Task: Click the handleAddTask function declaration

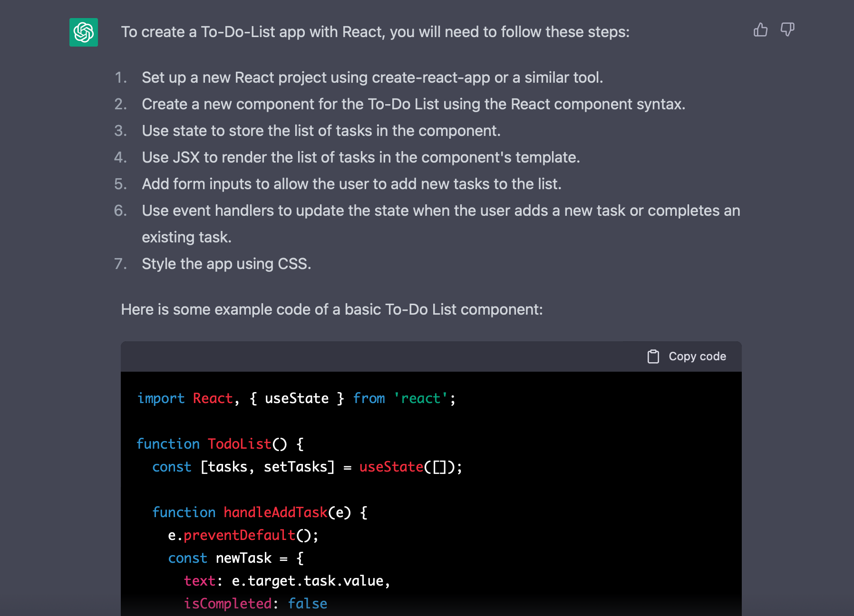Action: click(259, 512)
